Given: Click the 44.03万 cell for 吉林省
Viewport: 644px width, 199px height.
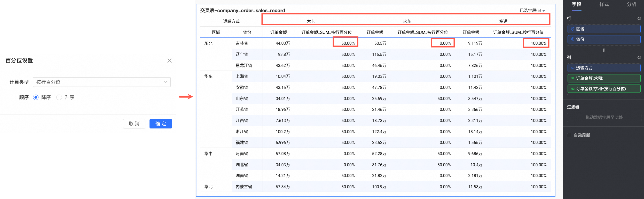Looking at the screenshot, I should tap(283, 43).
